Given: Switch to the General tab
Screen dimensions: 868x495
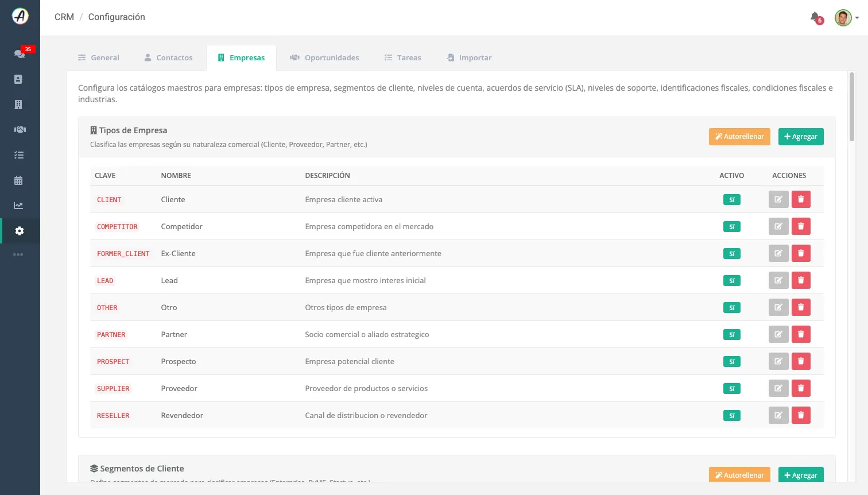Looking at the screenshot, I should (x=99, y=57).
